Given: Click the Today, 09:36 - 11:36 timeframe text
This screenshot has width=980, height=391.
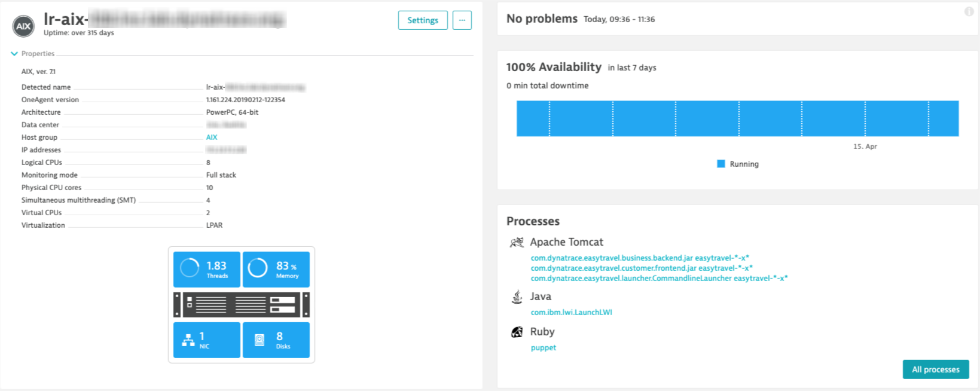Looking at the screenshot, I should [619, 20].
